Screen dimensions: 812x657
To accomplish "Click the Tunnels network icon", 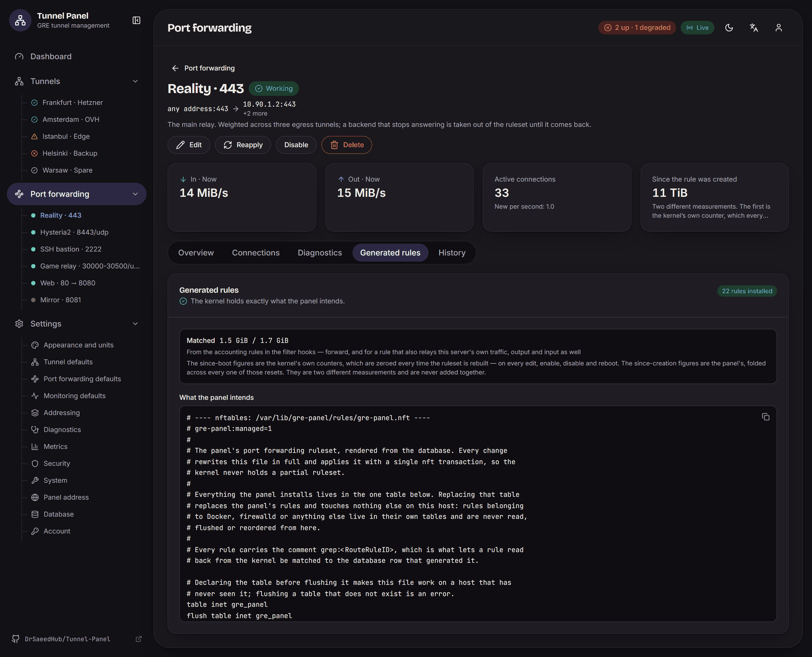I will (19, 81).
